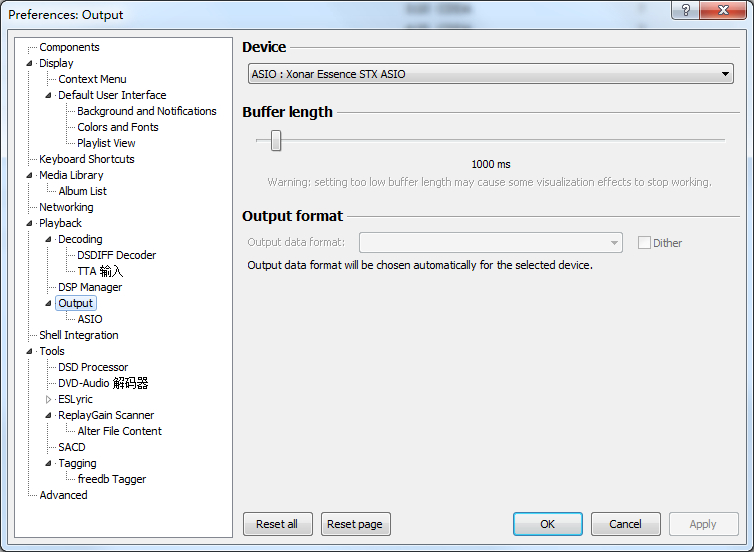Collapse the Display tree node
The image size is (754, 552).
tap(30, 63)
